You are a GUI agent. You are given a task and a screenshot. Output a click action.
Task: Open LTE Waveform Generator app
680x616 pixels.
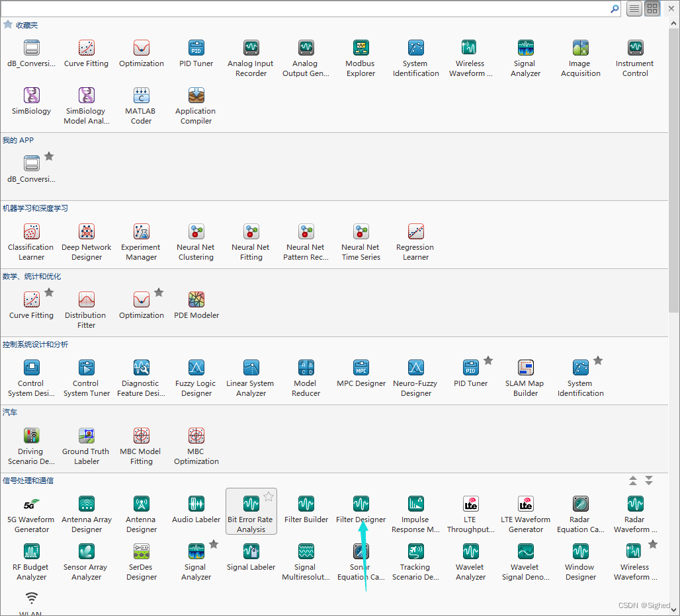525,514
